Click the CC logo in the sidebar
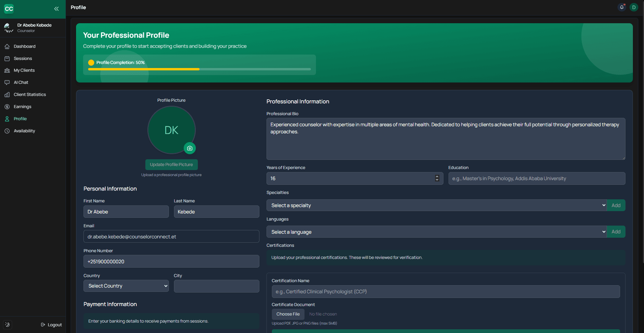 [9, 9]
